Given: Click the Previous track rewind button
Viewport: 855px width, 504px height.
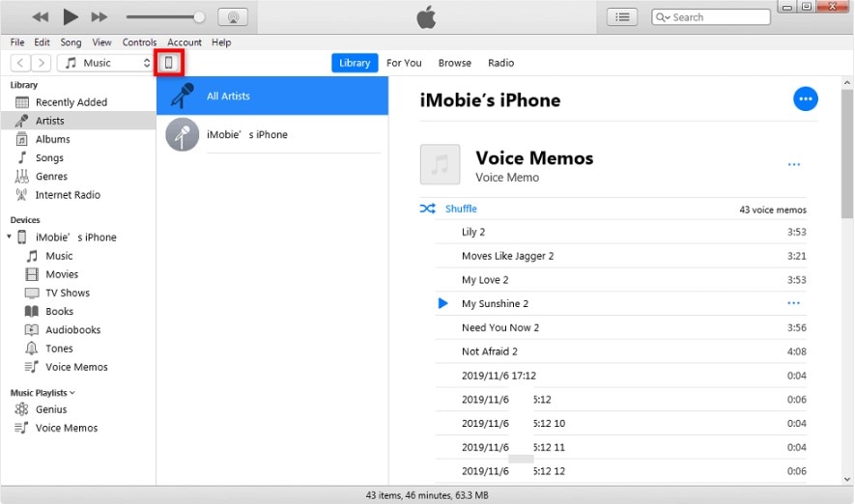Looking at the screenshot, I should (41, 17).
